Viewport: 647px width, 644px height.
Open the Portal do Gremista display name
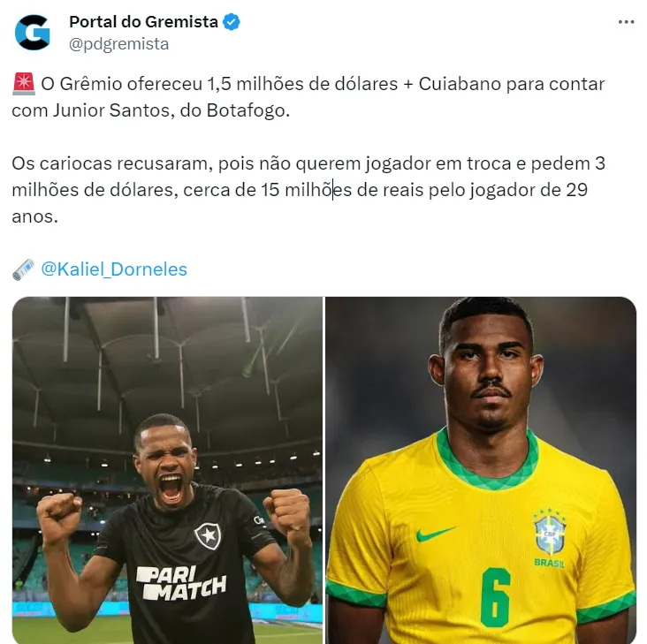[143, 22]
